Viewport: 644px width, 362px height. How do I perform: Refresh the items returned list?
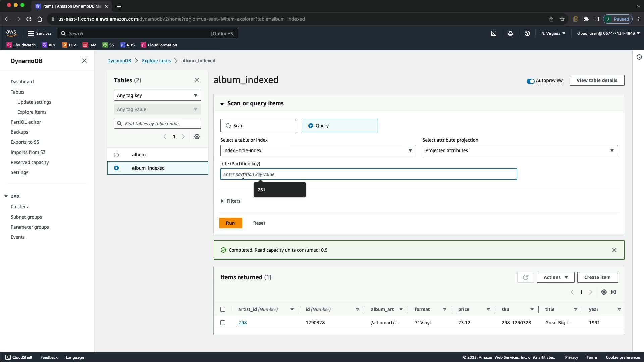tap(525, 277)
